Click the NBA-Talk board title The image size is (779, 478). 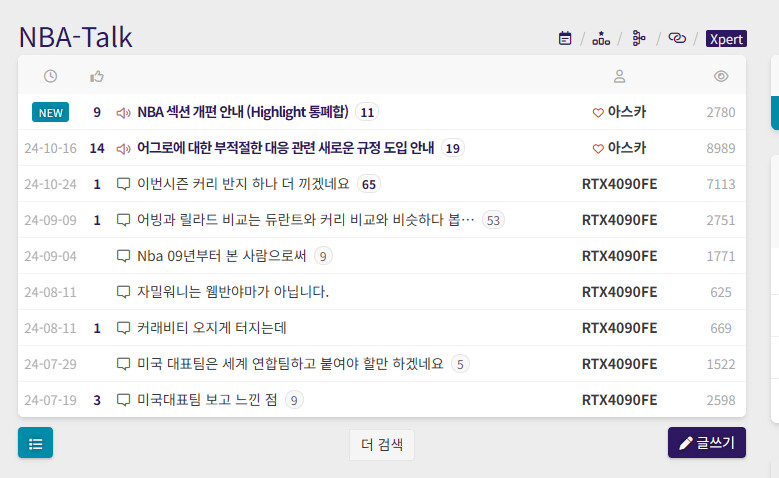click(76, 37)
